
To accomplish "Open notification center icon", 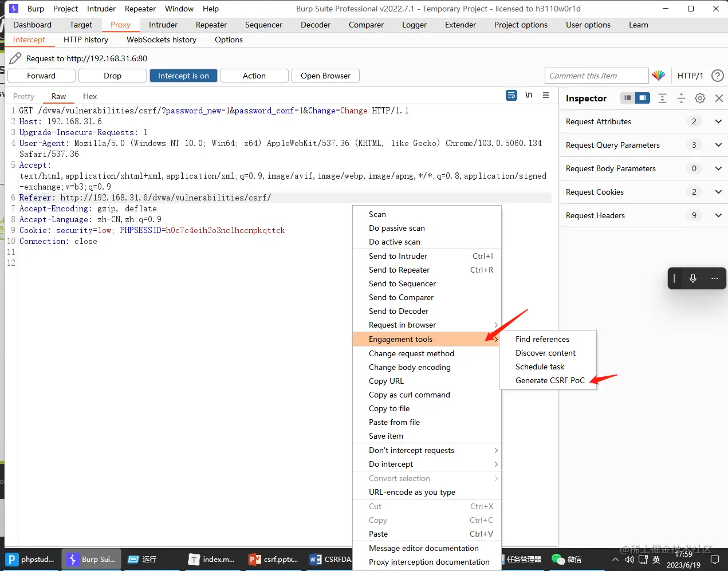I will pyautogui.click(x=714, y=560).
